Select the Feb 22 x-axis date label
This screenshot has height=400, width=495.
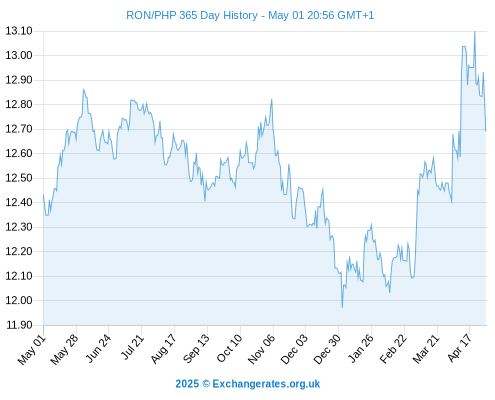click(393, 349)
